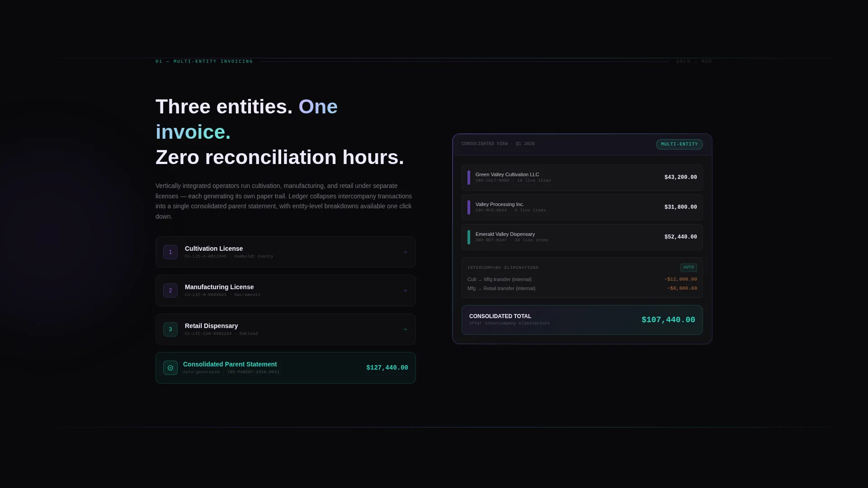Click the number 3 badge for Retail Dispensary

[170, 329]
